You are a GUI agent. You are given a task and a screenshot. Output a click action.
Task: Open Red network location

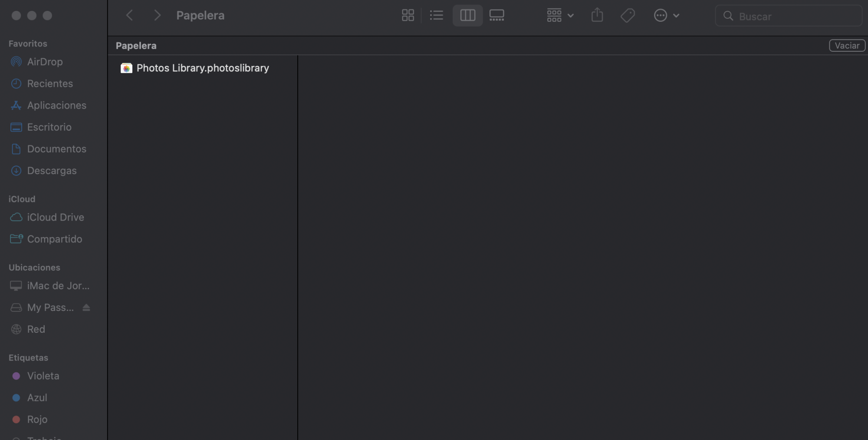[36, 329]
